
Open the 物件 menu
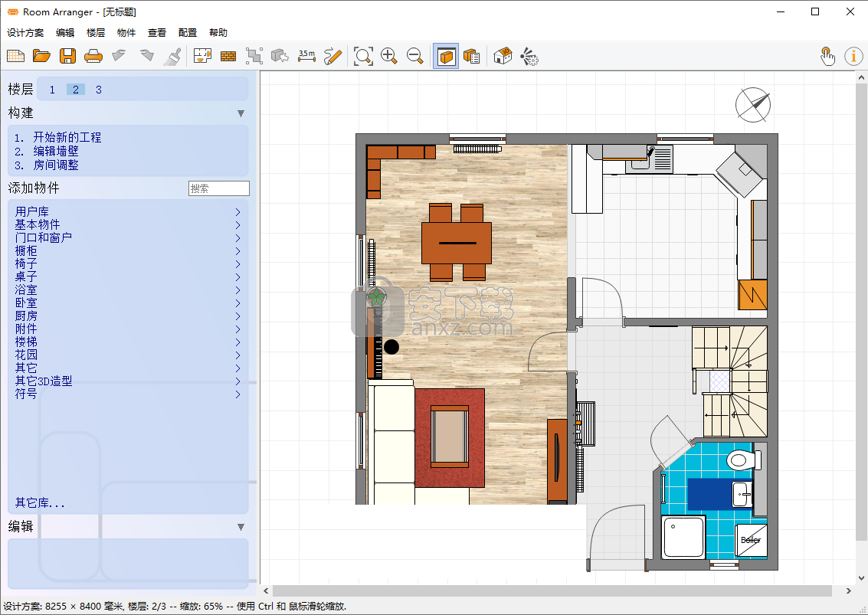126,33
